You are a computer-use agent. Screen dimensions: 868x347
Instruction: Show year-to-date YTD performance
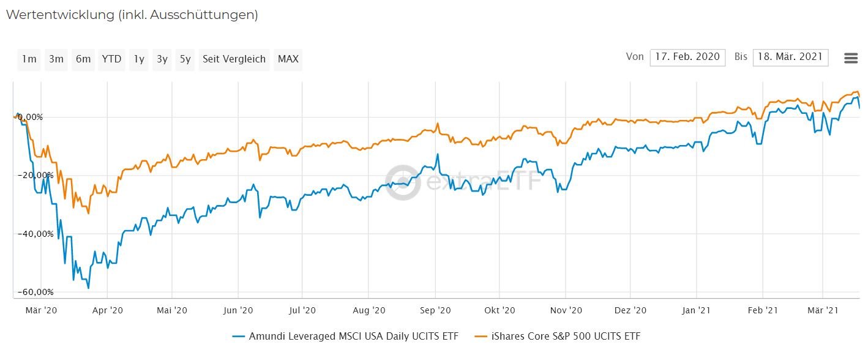(111, 59)
